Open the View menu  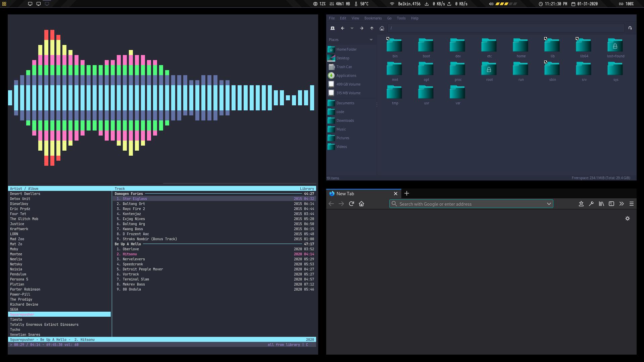pos(355,18)
